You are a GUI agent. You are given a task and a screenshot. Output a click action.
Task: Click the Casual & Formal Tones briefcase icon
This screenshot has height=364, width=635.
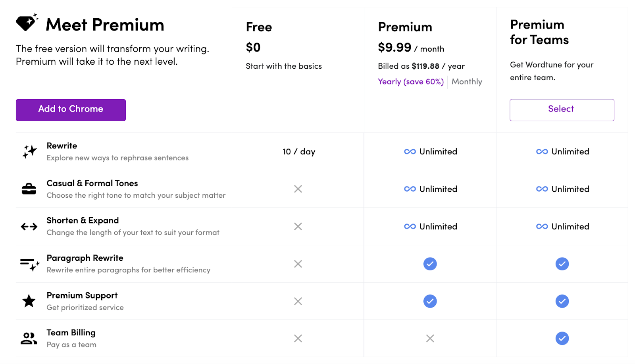(x=29, y=189)
